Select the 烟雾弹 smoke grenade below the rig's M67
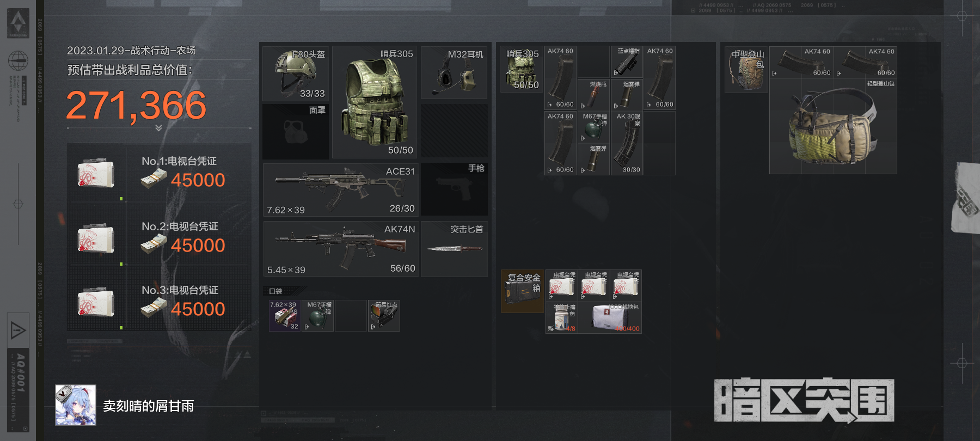 [x=593, y=159]
